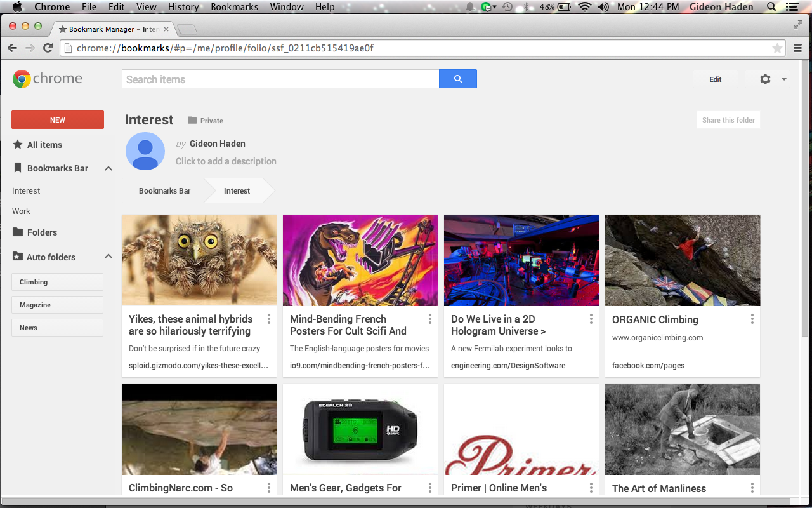Viewport: 812px width, 508px height.
Task: Open options for Primer Online Men's card
Action: (x=591, y=488)
